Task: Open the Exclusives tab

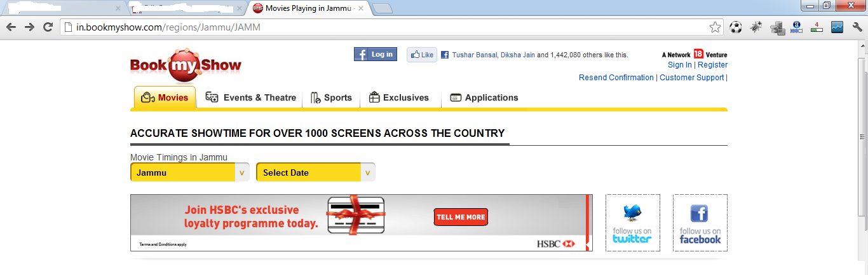Action: point(399,97)
